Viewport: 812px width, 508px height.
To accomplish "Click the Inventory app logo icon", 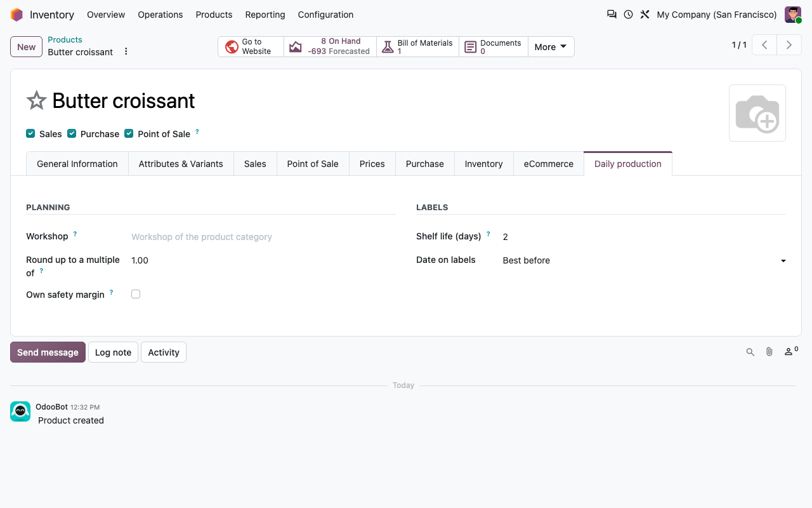I will [x=16, y=15].
